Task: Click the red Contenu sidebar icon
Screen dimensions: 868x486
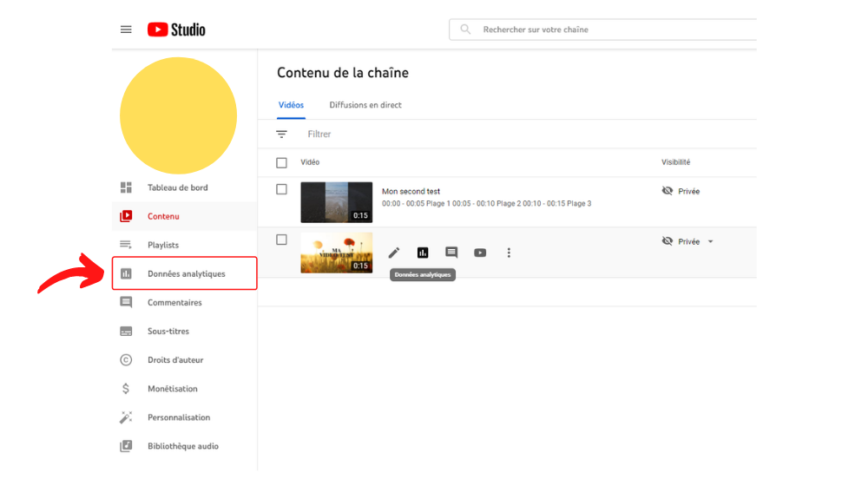Action: pyautogui.click(x=126, y=216)
